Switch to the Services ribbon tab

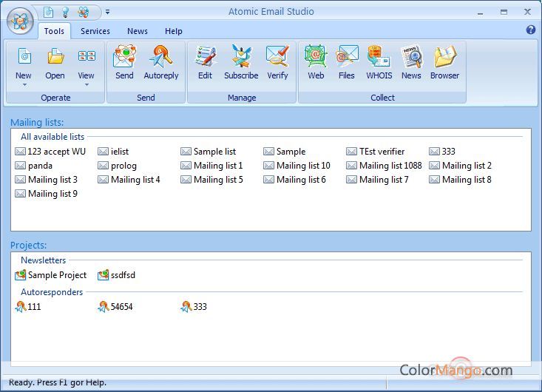[95, 31]
